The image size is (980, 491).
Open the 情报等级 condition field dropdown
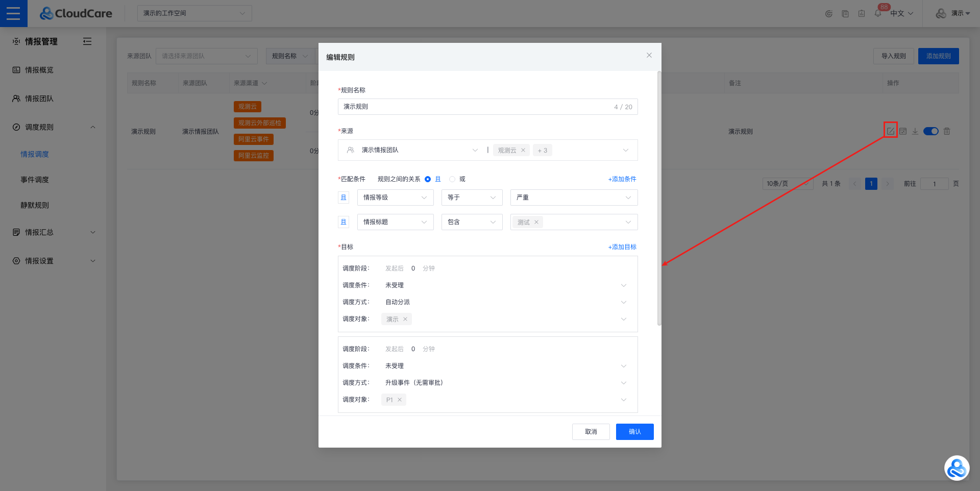click(x=395, y=198)
